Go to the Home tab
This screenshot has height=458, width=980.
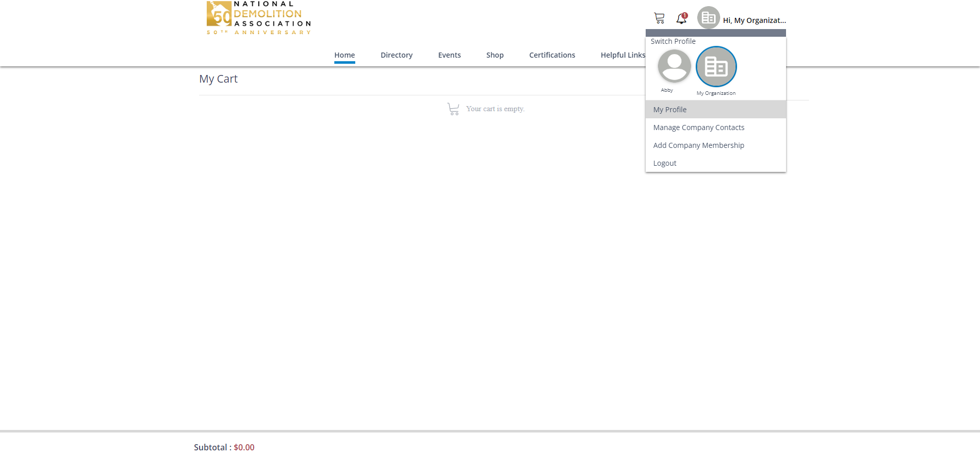click(345, 55)
